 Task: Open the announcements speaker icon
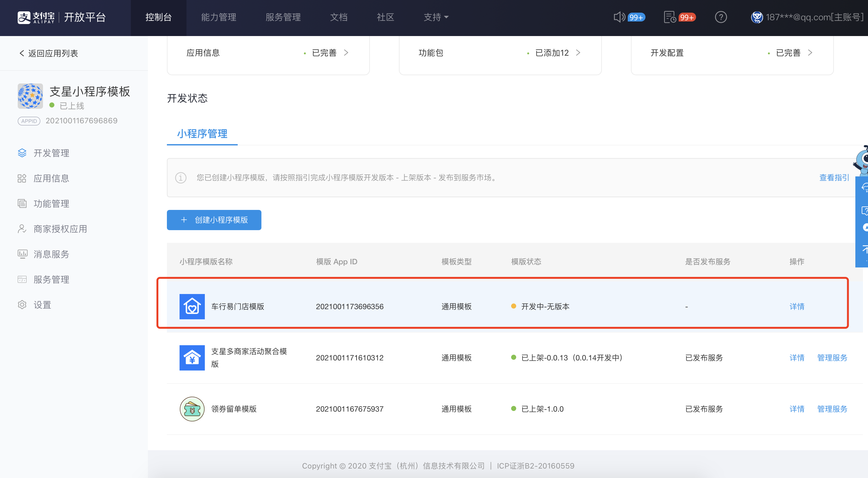[x=619, y=17]
